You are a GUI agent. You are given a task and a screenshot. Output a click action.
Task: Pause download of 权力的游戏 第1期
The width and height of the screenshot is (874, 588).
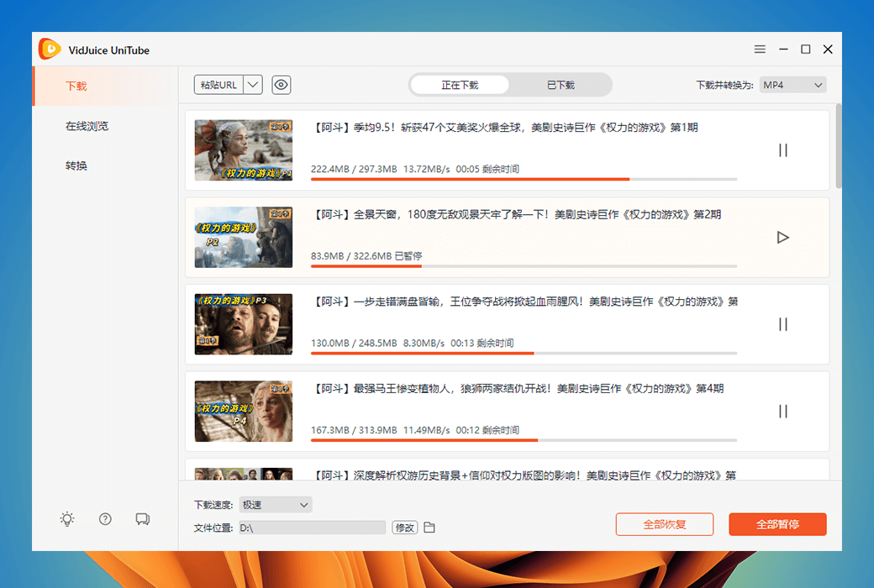[783, 150]
